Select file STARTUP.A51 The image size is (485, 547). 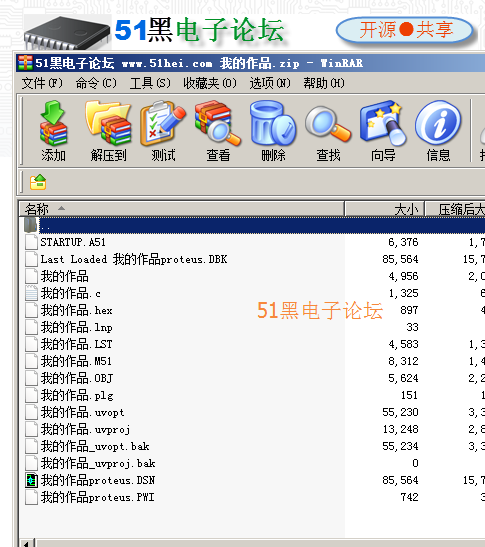pos(73,242)
